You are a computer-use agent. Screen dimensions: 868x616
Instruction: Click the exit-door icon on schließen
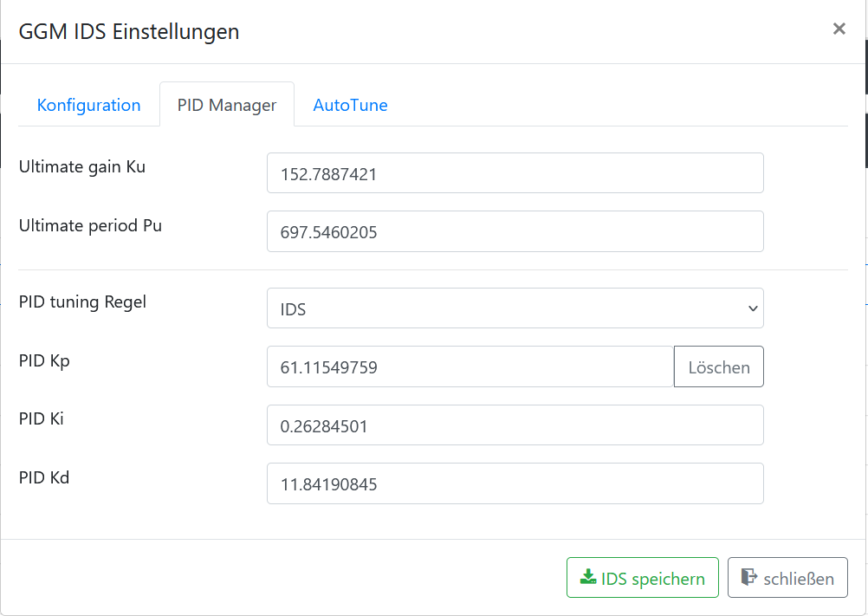coord(749,578)
